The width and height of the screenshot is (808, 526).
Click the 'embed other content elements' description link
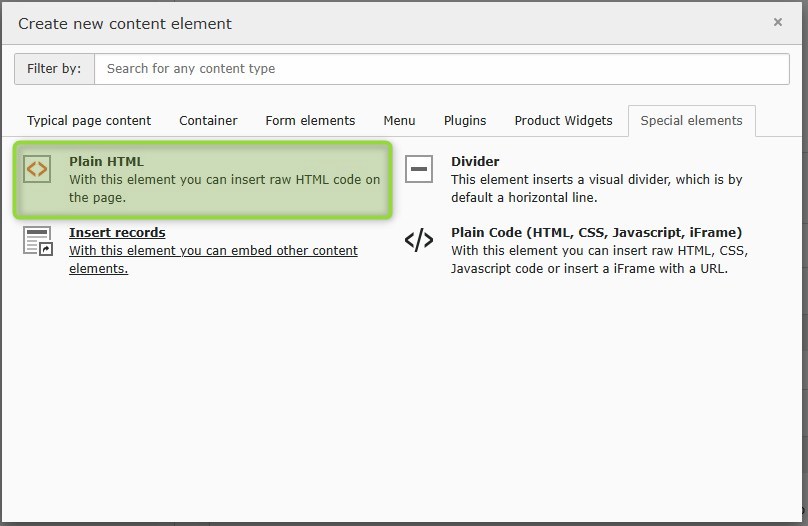click(213, 251)
